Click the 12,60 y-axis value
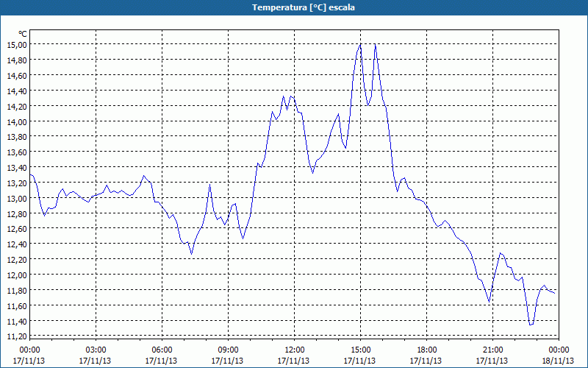This screenshot has width=588, height=368. point(17,229)
